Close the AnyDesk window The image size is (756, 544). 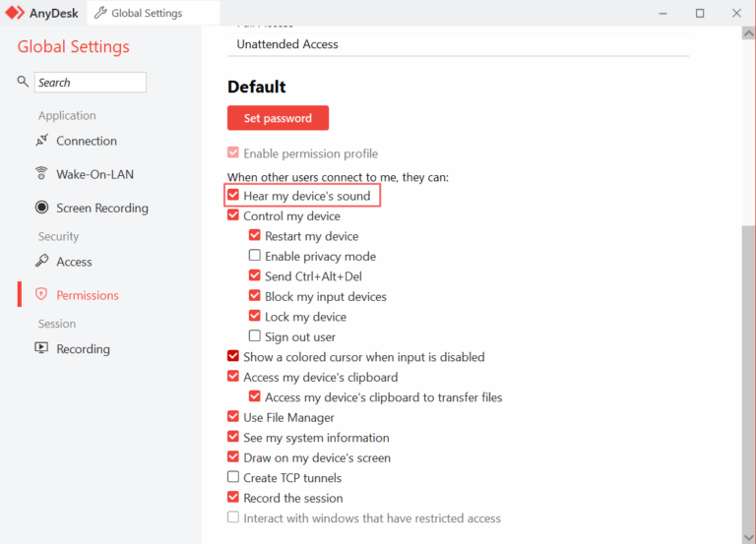(x=736, y=13)
